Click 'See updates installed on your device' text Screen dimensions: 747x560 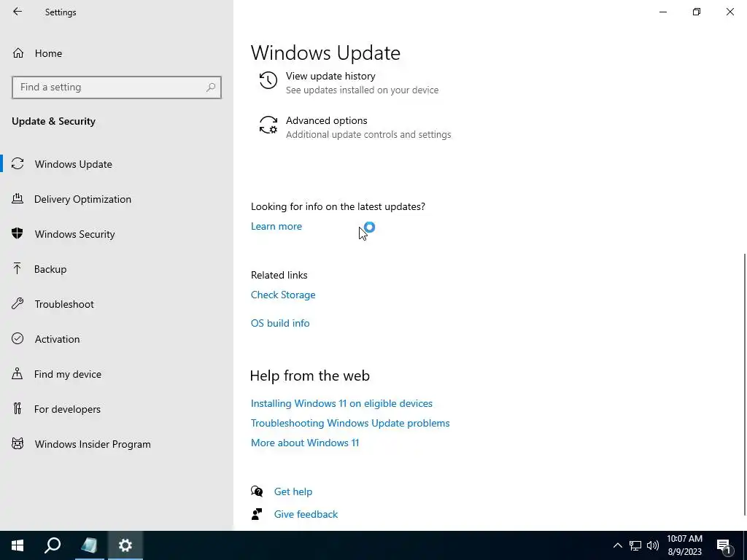coord(362,90)
